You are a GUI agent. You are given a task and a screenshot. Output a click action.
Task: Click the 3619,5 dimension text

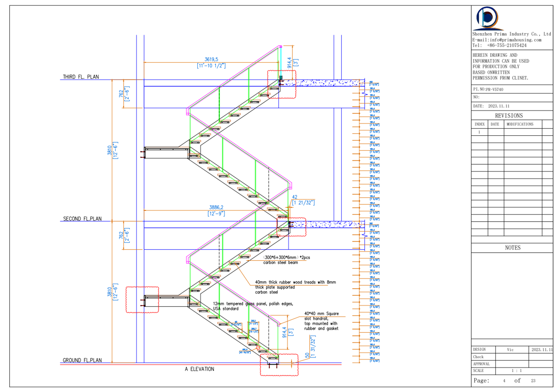tap(211, 59)
